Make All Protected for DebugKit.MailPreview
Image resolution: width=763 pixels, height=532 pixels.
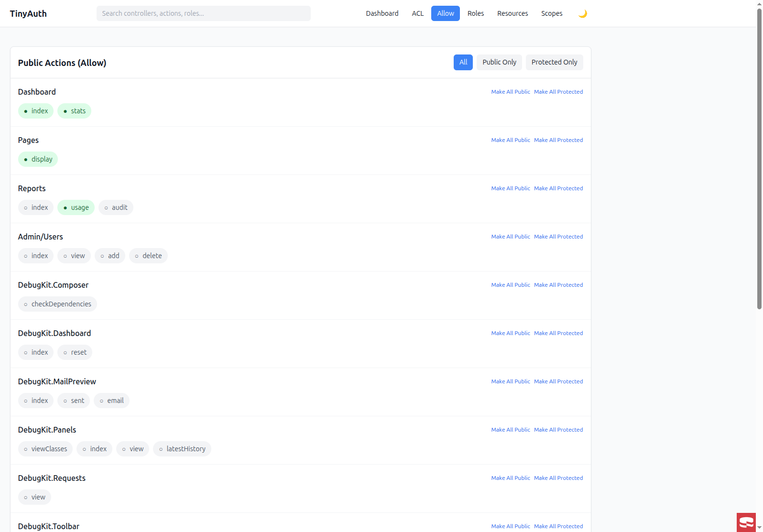pyautogui.click(x=558, y=381)
